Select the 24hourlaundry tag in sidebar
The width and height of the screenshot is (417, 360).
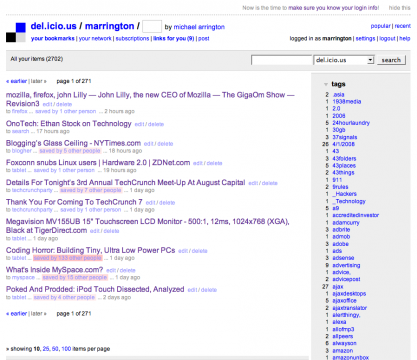[351, 123]
